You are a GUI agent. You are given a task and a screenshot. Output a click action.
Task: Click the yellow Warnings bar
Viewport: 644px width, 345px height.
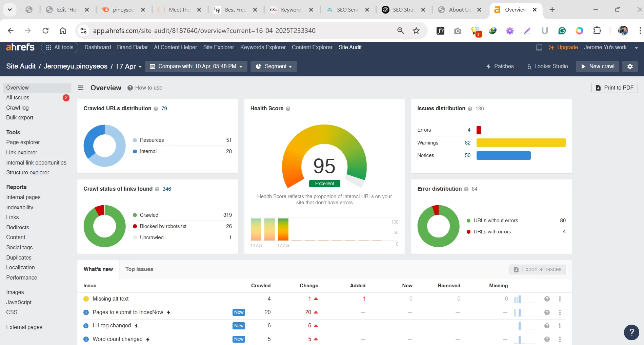tap(521, 143)
